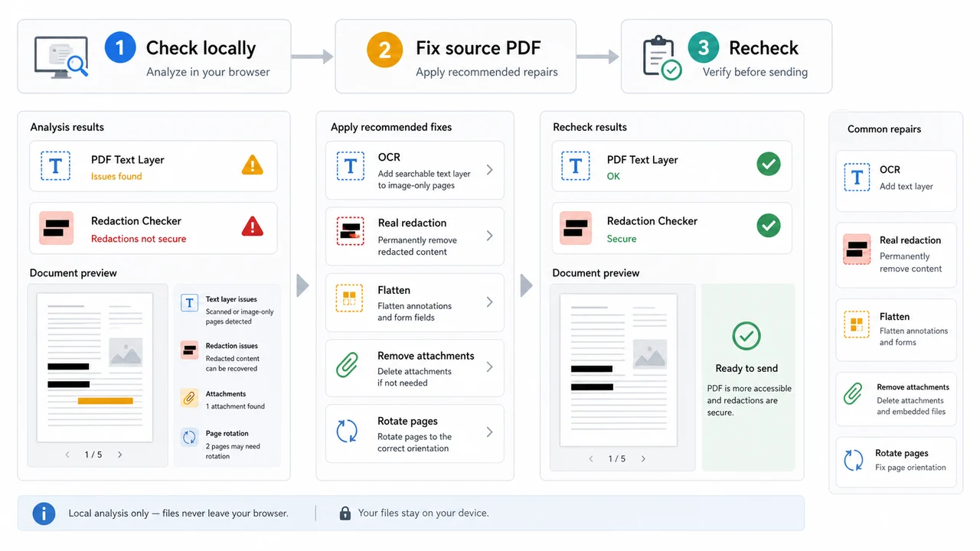
Task: Click 'Fix page orientation' text in Common repairs
Action: point(910,468)
